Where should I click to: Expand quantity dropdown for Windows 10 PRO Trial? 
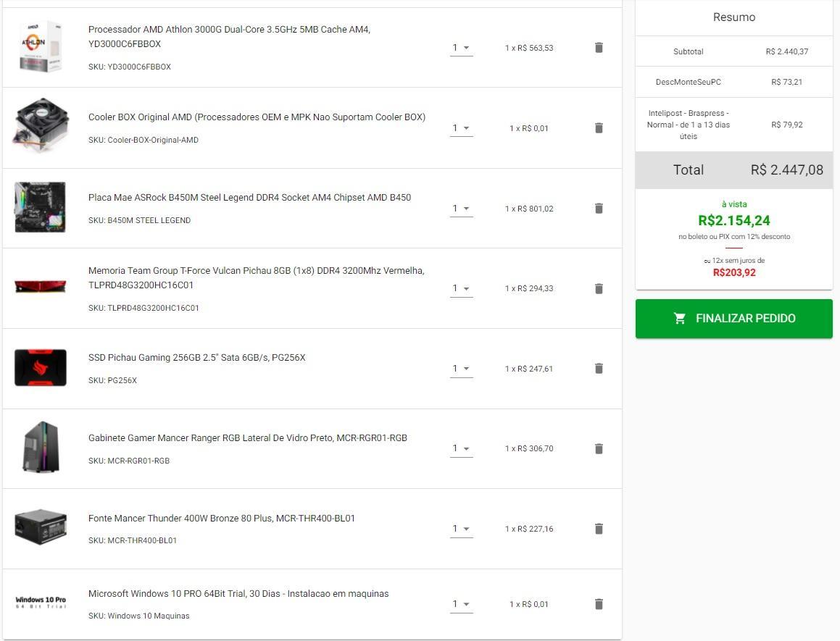tap(461, 605)
